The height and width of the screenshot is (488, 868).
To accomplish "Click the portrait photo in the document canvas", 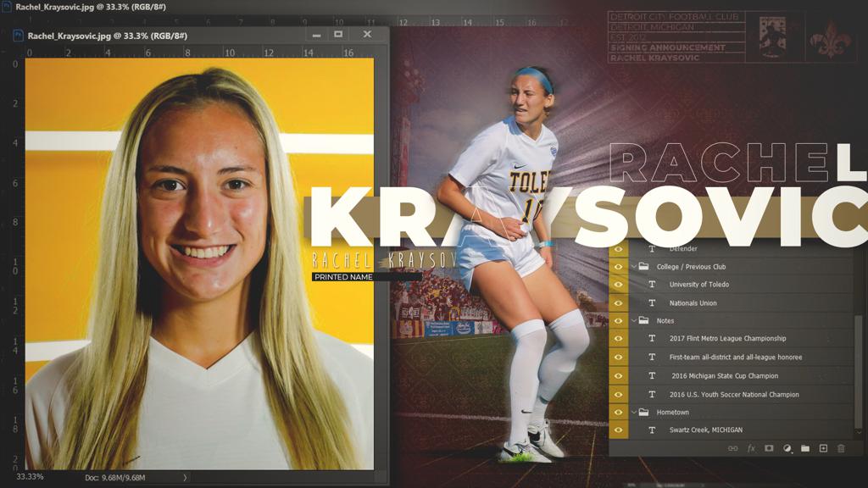I will tap(199, 264).
